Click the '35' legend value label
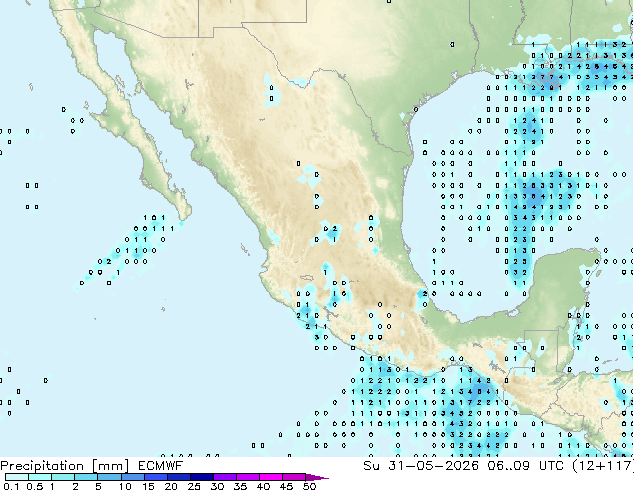Screen dimensions: 634x490 click(240, 486)
